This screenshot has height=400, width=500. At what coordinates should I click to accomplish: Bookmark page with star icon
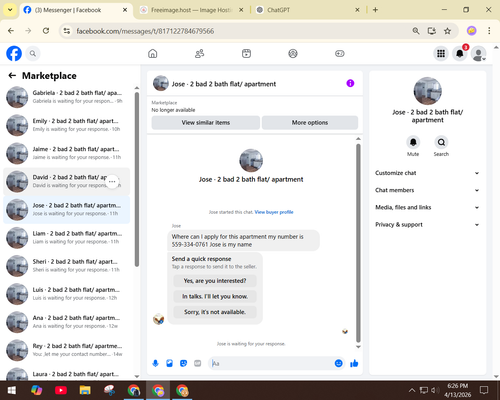[447, 31]
